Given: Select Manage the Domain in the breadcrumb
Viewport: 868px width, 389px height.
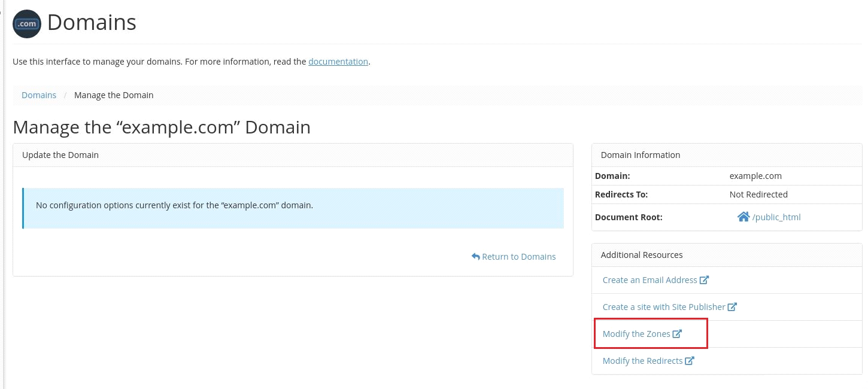Looking at the screenshot, I should 114,95.
